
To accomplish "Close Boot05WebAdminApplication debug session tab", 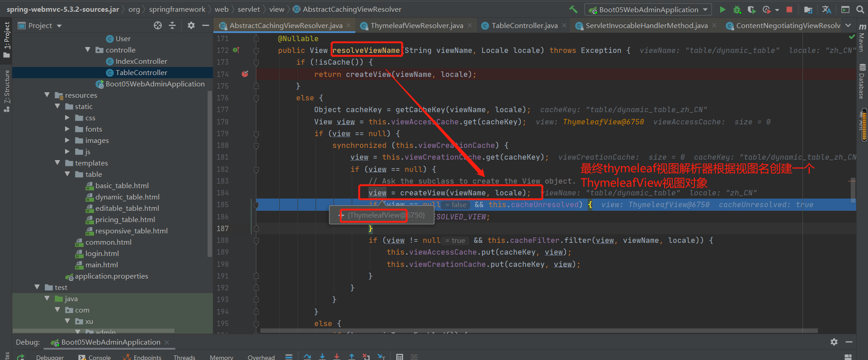I will click(167, 342).
